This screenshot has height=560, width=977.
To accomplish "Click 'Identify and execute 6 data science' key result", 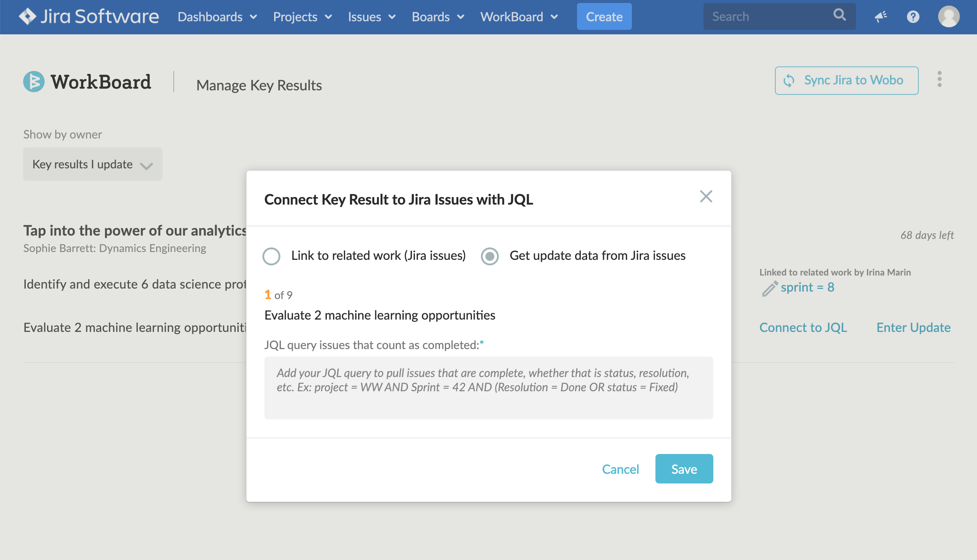I will coord(134,284).
